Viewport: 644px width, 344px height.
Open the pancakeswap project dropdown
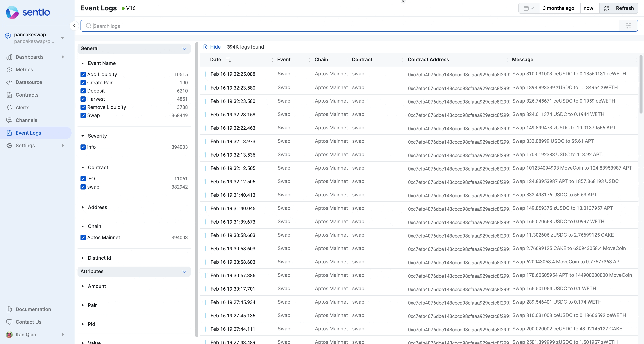[62, 38]
